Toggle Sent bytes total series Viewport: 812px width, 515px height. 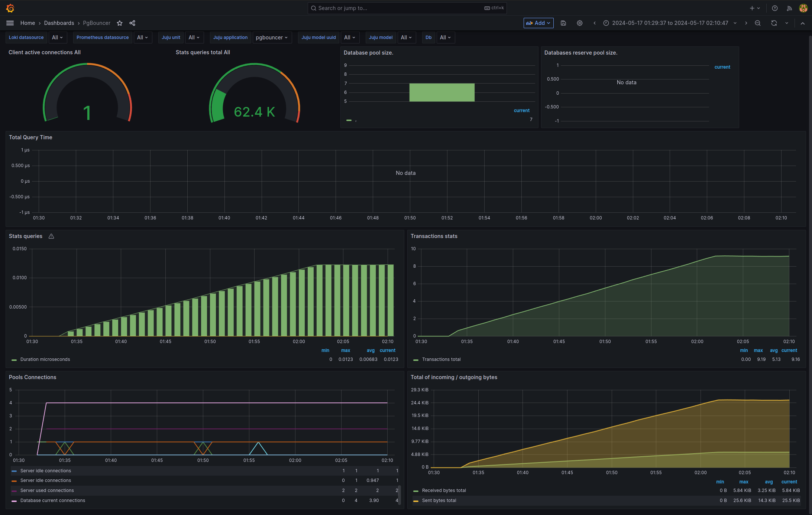pyautogui.click(x=439, y=501)
